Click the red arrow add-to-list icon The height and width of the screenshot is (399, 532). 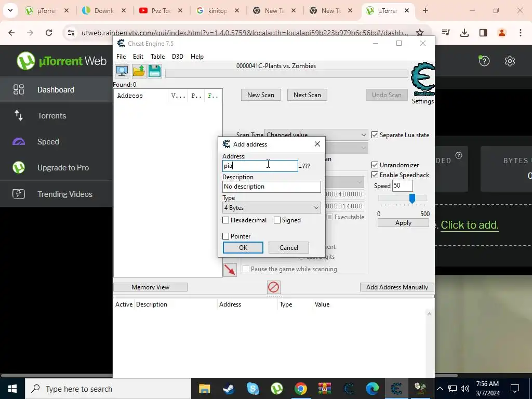click(x=230, y=270)
